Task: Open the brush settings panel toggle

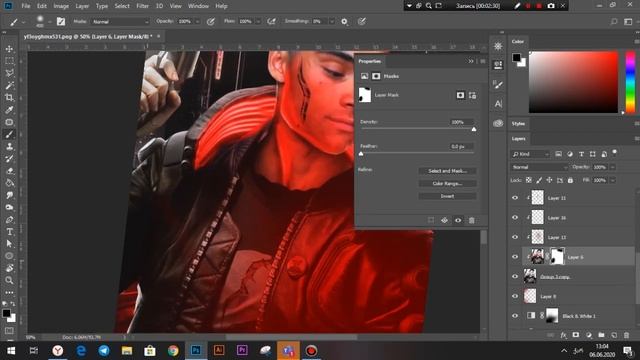Action: 61,22
